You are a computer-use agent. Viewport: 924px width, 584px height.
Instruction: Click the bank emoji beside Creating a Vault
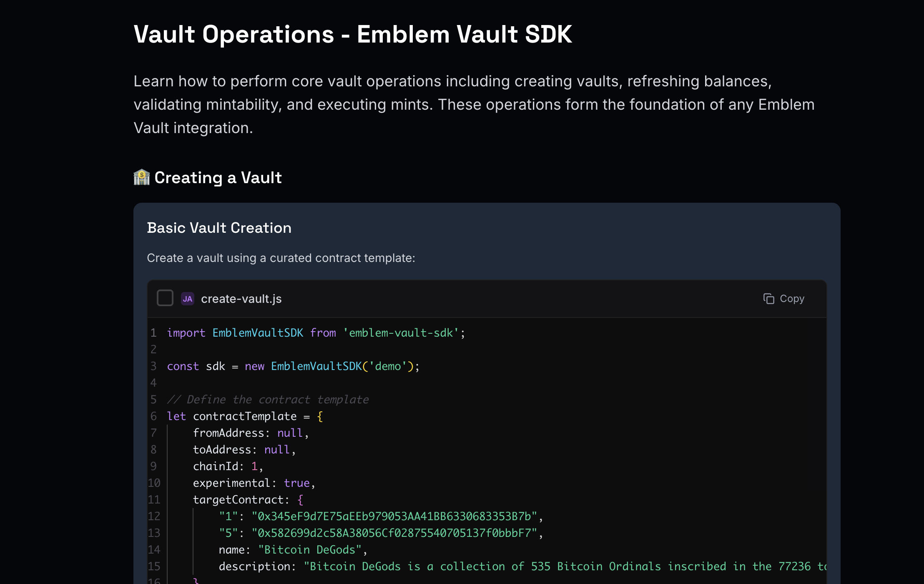pos(142,177)
